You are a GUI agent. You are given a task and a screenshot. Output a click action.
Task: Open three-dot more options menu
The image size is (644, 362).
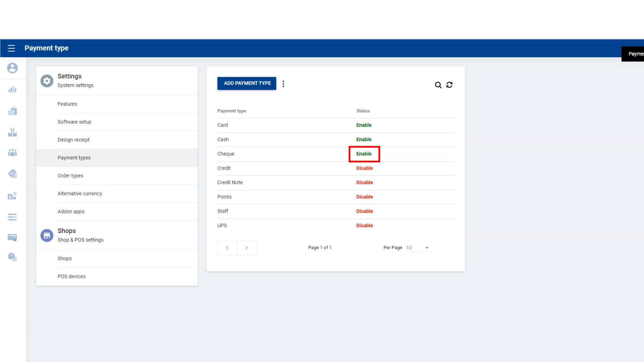(283, 84)
